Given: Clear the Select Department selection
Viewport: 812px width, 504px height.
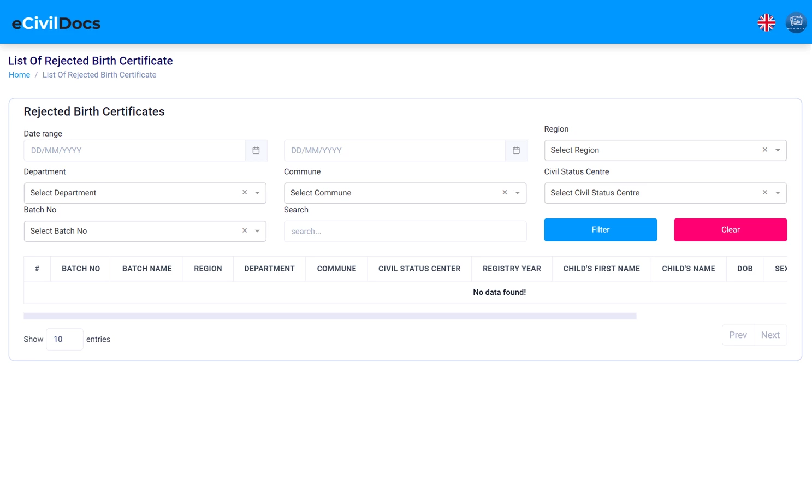Looking at the screenshot, I should (244, 192).
